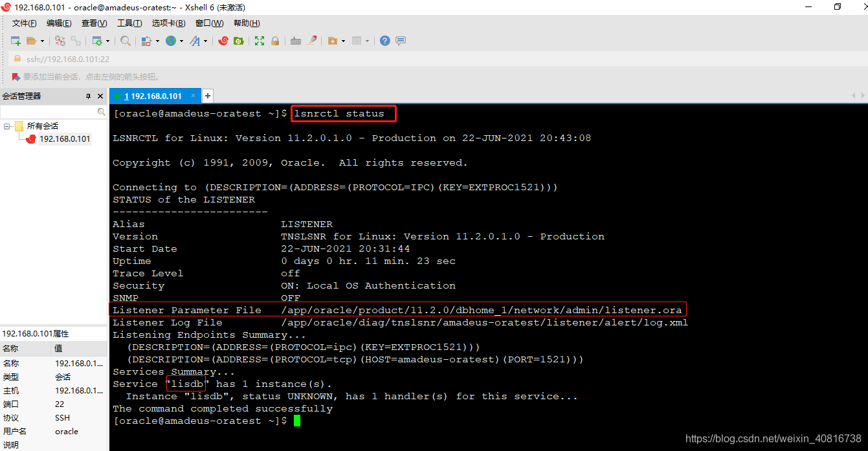This screenshot has height=451, width=868.
Task: Open the 编辑(E) menu
Action: tap(59, 23)
